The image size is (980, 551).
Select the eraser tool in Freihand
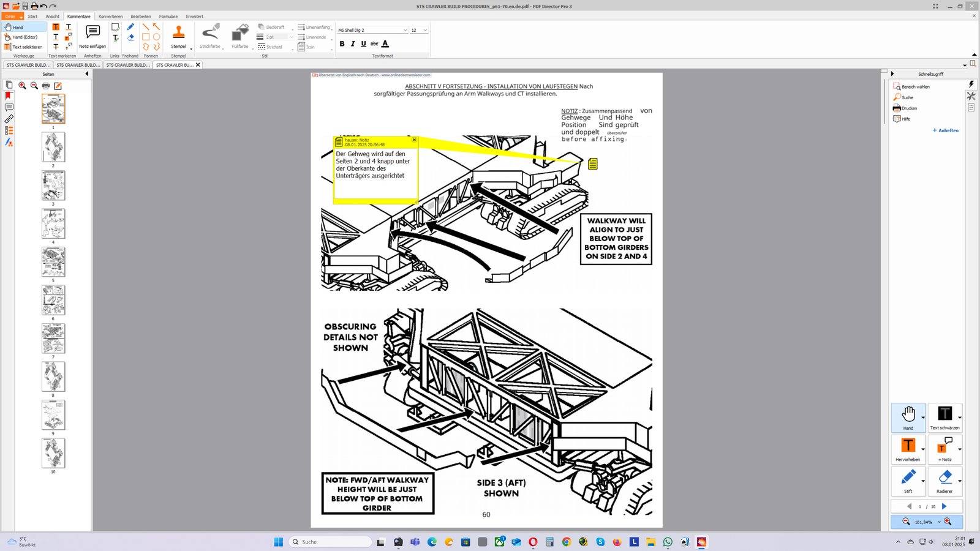click(x=130, y=37)
